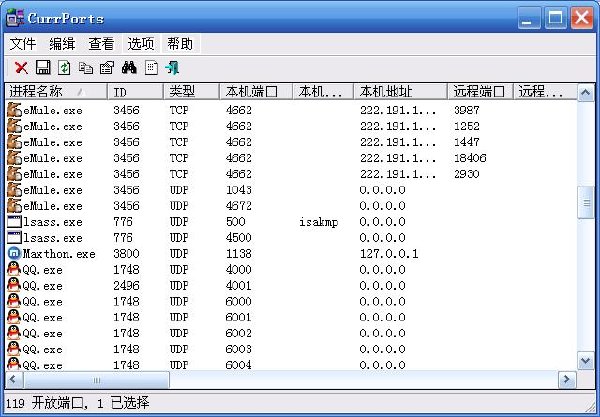This screenshot has height=417, width=600.
Task: Select QQ.exe row with port 6004
Action: 291,364
